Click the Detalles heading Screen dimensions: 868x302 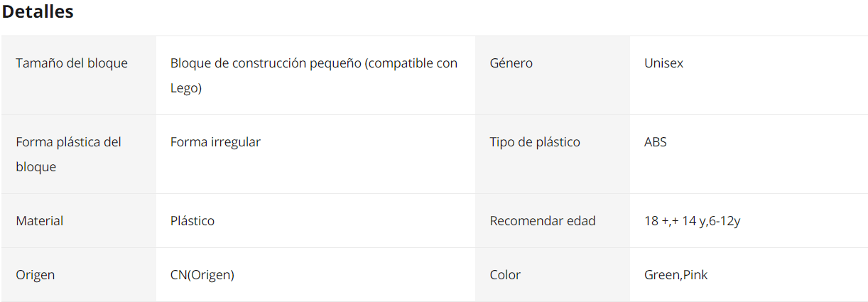[38, 12]
